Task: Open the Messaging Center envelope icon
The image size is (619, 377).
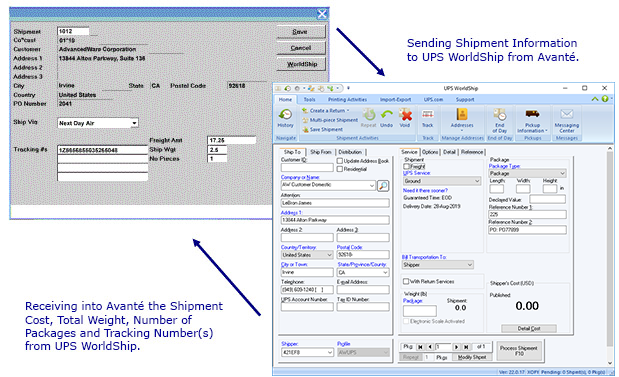Action: coord(566,114)
